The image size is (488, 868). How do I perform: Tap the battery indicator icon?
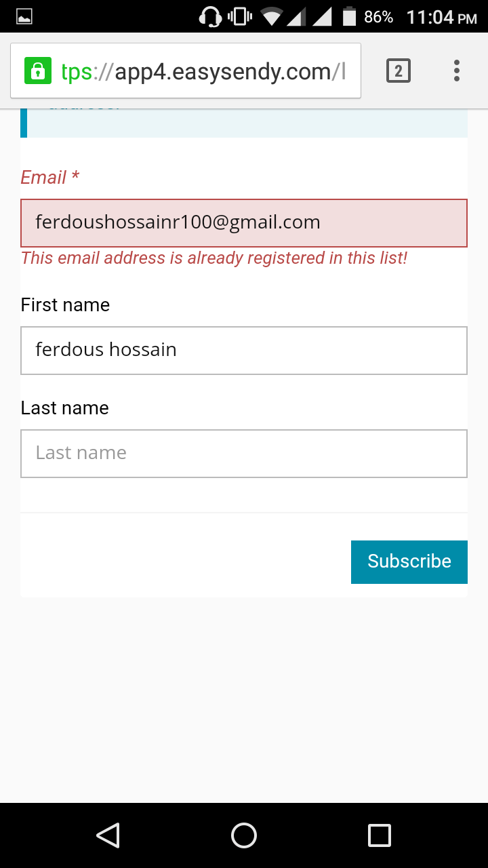(349, 17)
